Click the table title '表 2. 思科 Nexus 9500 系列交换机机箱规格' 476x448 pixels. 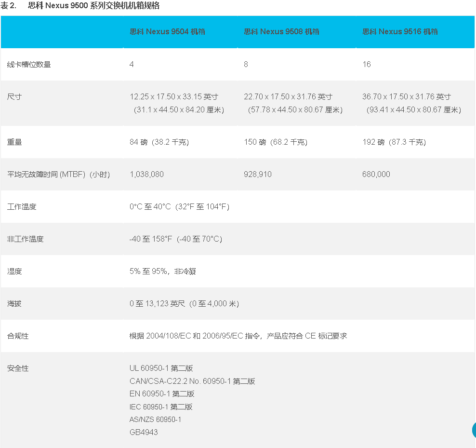click(x=80, y=5)
